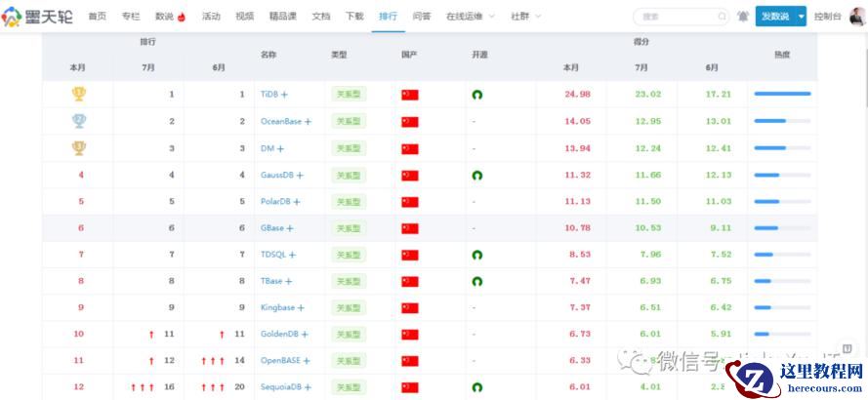868x400 pixels.
Task: Click the 24.98 score for TiDB
Action: (577, 95)
